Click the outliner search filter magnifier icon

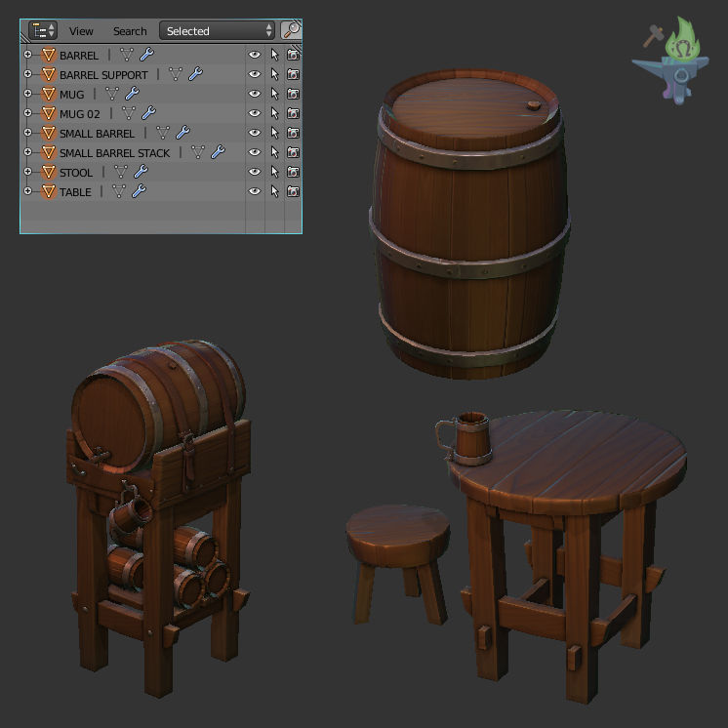[x=292, y=30]
